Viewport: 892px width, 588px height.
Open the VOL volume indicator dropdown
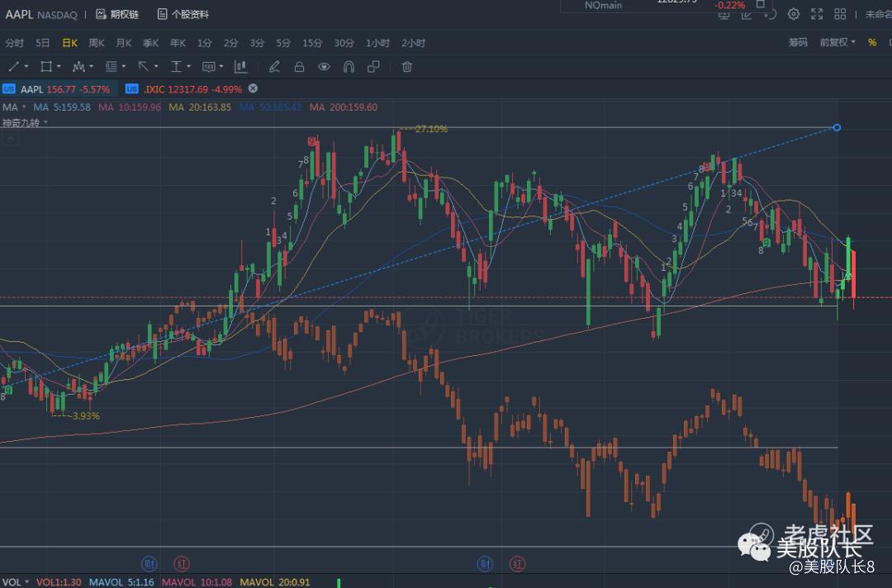16,582
